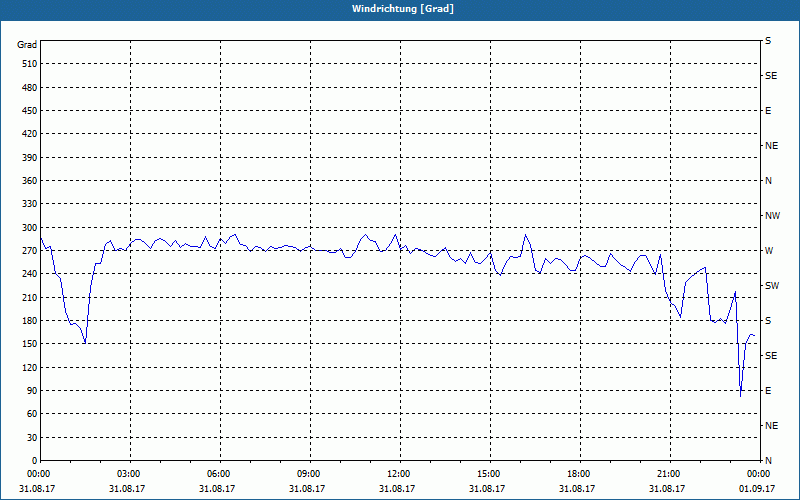Image resolution: width=800 pixels, height=500 pixels.
Task: Click the 31.08.17 date under 09:00
Action: pos(307,488)
